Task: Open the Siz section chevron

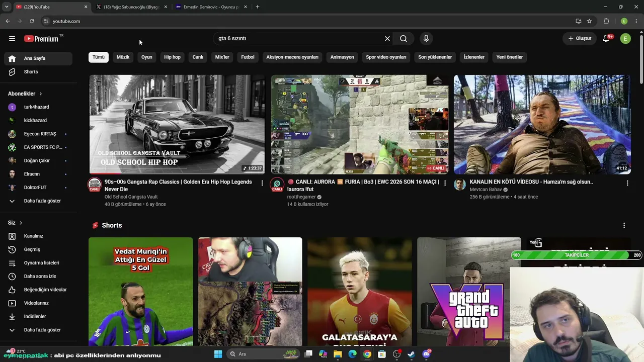Action: coord(21,223)
